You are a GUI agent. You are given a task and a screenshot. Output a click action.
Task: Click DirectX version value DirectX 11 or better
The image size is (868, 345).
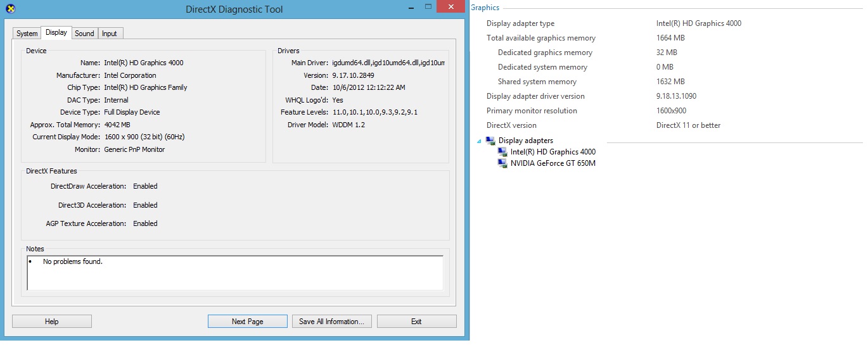689,125
